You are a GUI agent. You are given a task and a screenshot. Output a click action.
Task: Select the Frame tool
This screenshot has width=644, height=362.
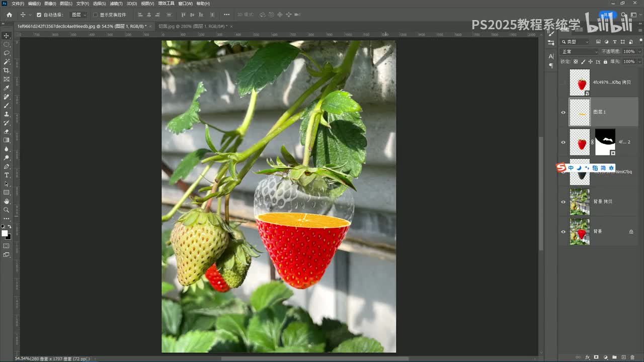7,79
